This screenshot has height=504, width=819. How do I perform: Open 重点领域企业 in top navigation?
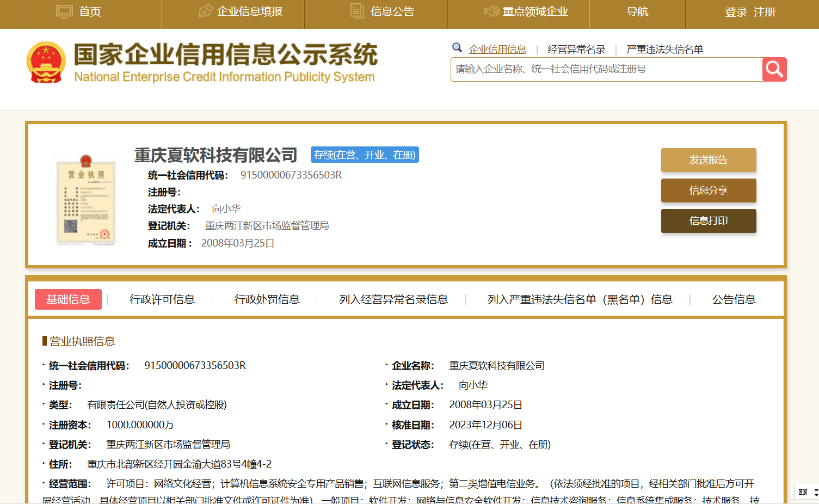click(535, 11)
